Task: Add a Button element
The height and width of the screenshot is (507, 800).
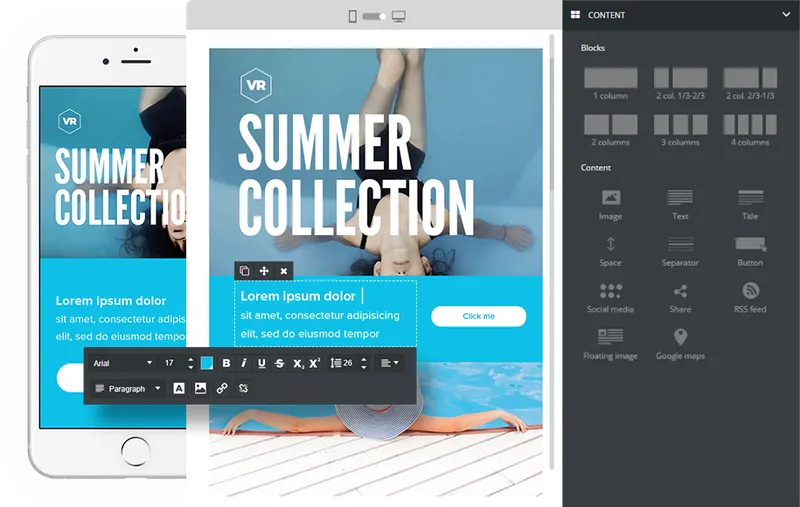Action: 750,251
